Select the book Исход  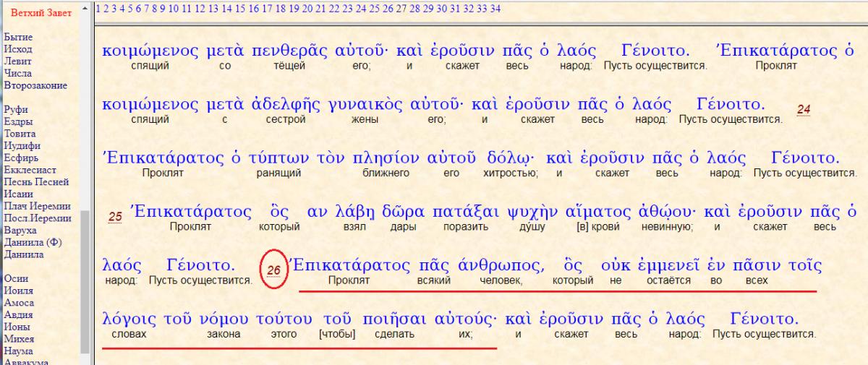pos(17,49)
